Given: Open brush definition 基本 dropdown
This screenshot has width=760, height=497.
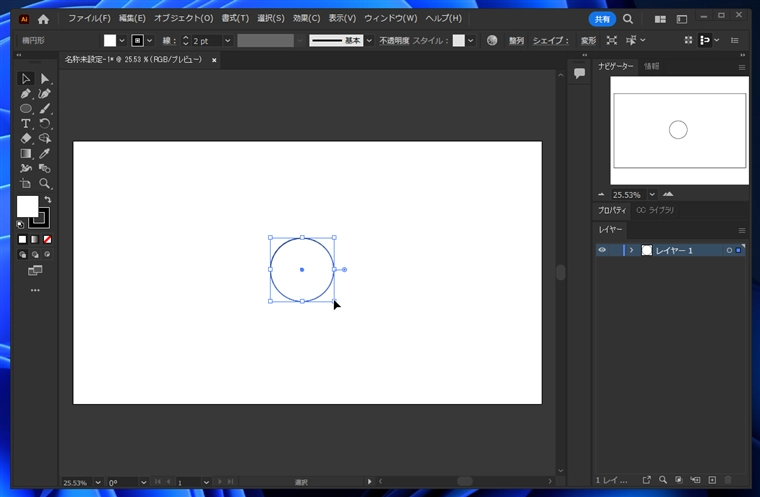Looking at the screenshot, I should [369, 41].
